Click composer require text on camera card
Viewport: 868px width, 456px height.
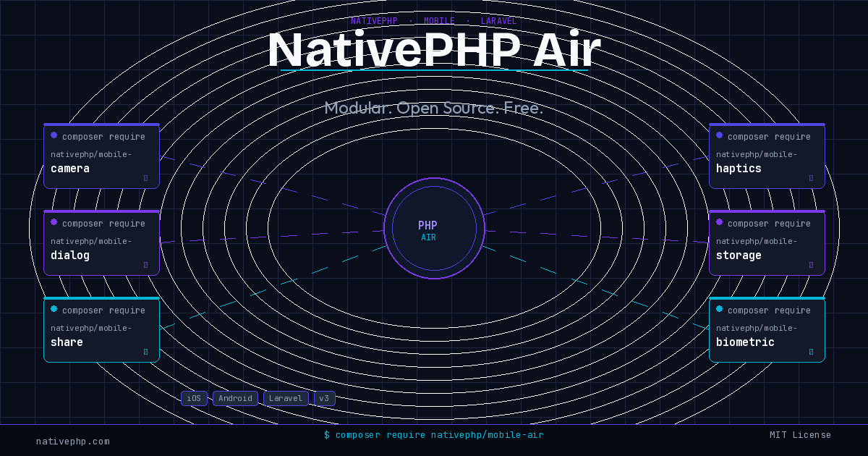tap(103, 137)
